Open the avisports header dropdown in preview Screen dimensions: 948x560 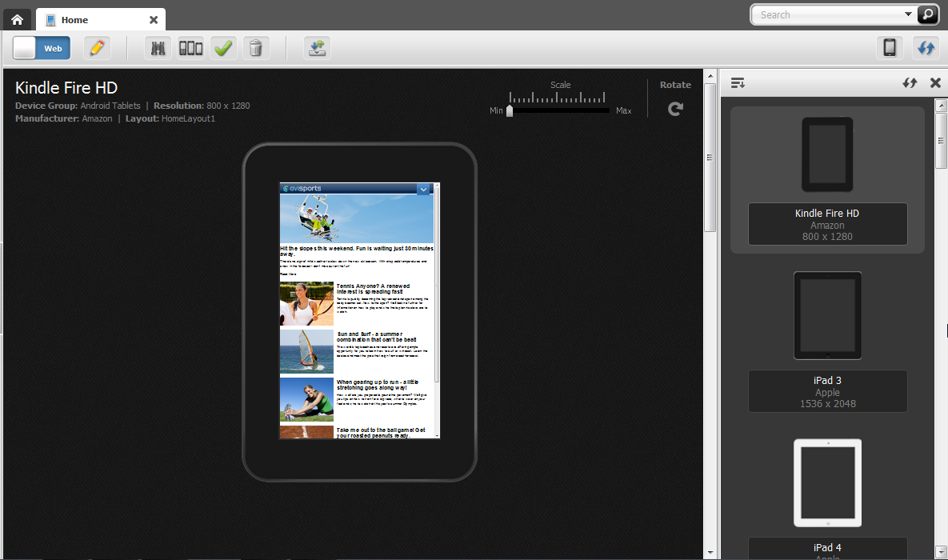pos(424,190)
